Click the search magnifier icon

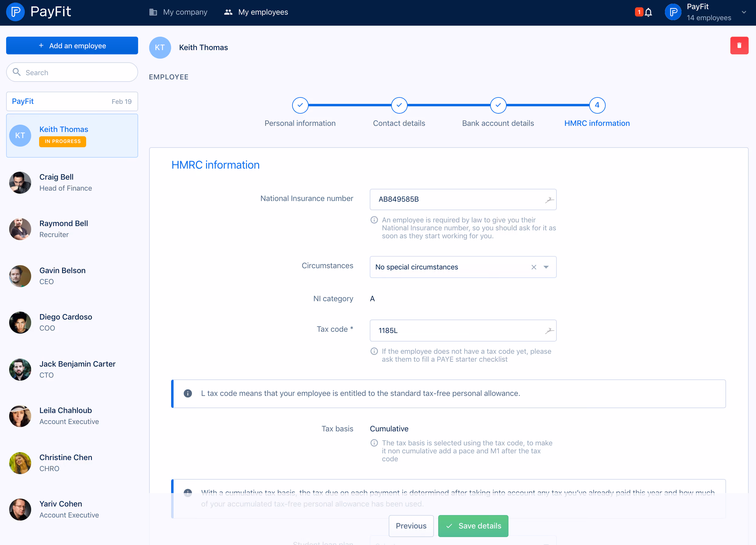17,72
